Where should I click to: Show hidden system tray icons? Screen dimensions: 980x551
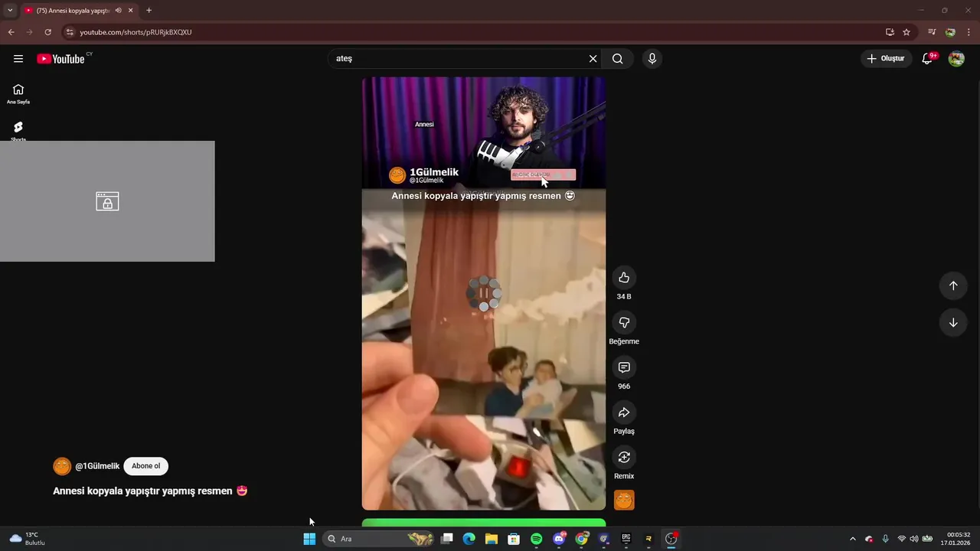pyautogui.click(x=852, y=539)
